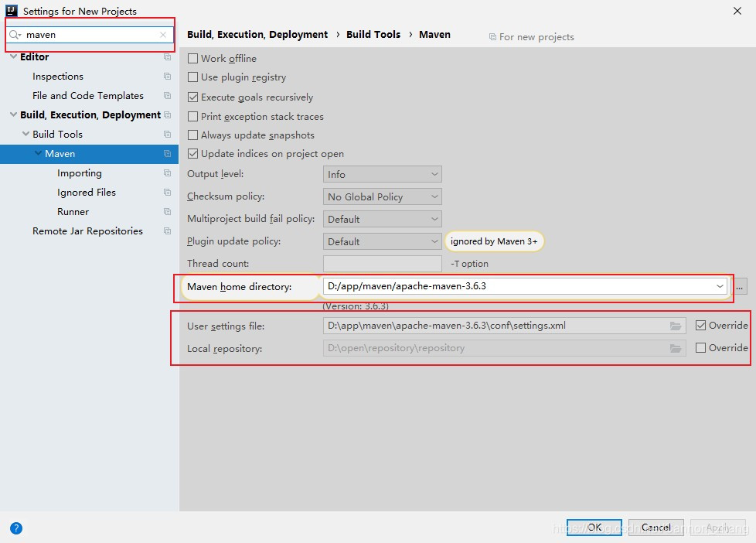Screen dimensions: 756x543
Task: Click the OK button
Action: tap(594, 528)
